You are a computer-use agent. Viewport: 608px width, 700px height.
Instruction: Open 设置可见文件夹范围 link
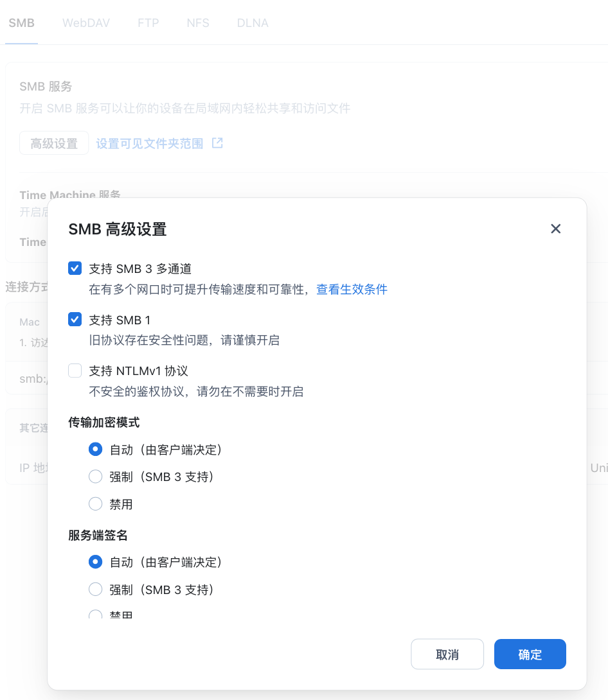click(x=150, y=143)
